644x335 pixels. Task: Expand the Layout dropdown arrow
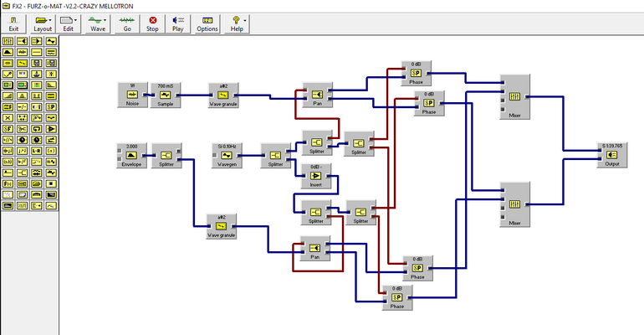click(50, 20)
